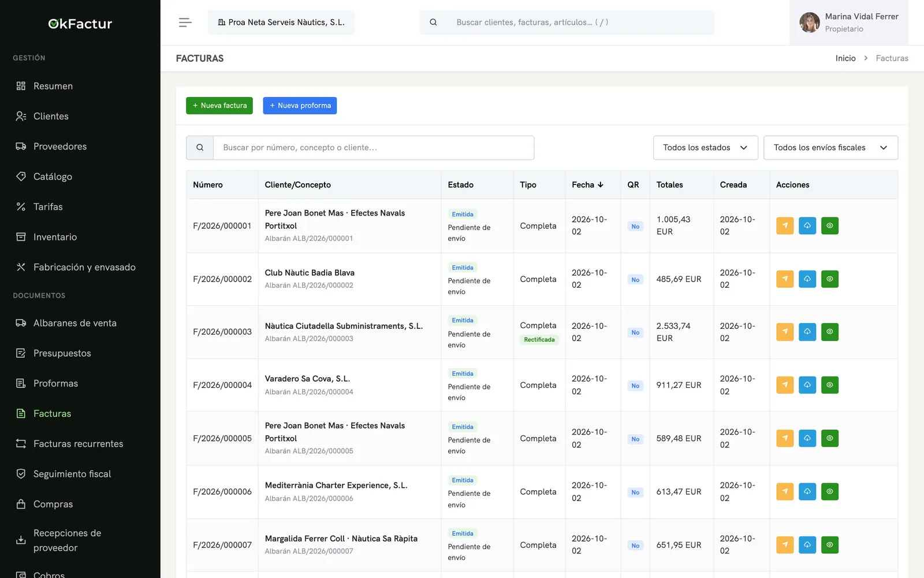
Task: Click the orange send icon for F/2026/000001
Action: (785, 225)
